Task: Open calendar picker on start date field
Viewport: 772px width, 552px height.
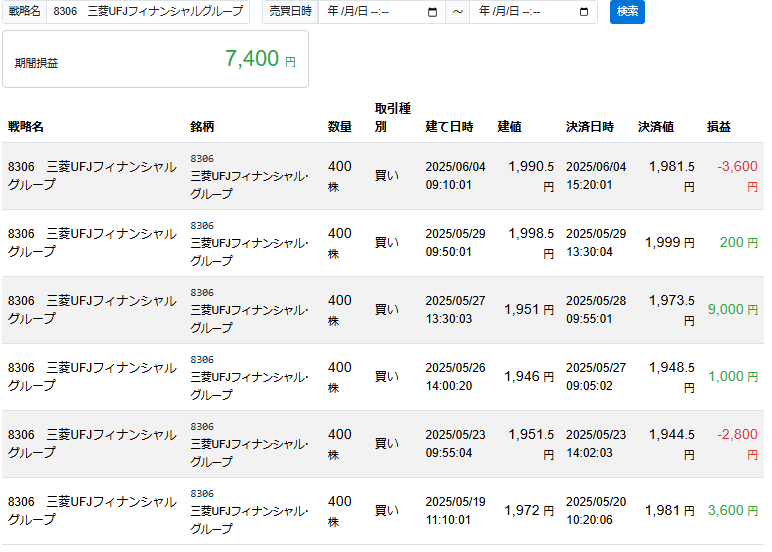Action: tap(432, 12)
